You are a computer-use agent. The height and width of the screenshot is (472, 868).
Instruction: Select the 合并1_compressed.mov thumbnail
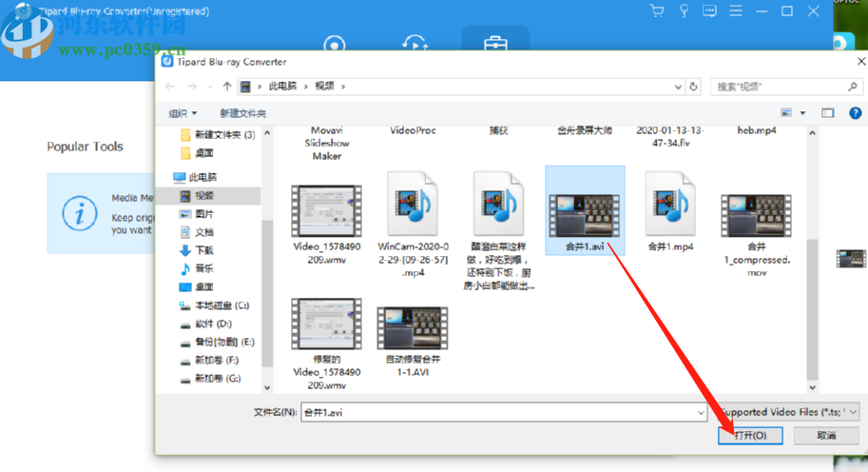[756, 215]
